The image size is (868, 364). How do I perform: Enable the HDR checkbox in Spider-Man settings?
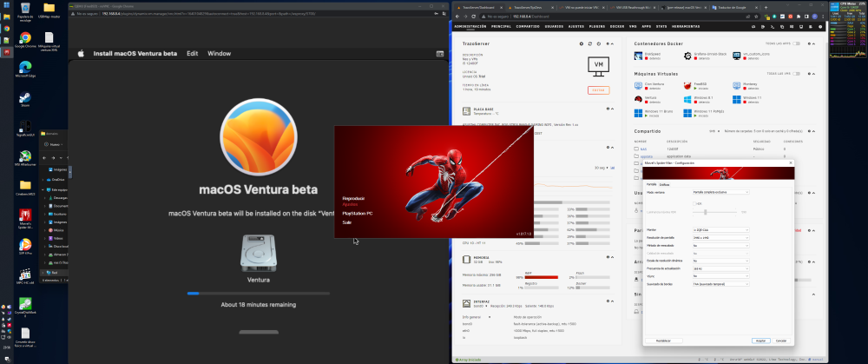[694, 203]
